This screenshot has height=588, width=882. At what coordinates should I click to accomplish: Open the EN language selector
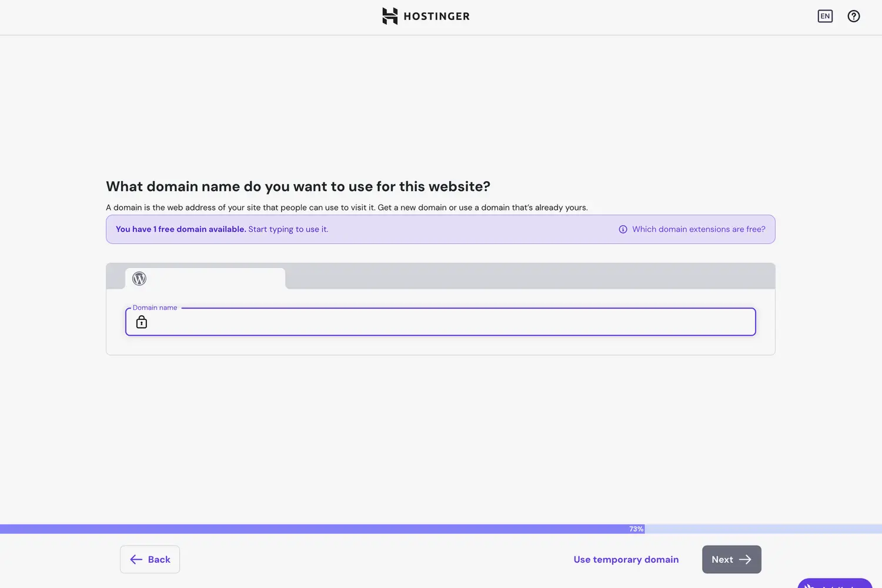click(x=825, y=16)
